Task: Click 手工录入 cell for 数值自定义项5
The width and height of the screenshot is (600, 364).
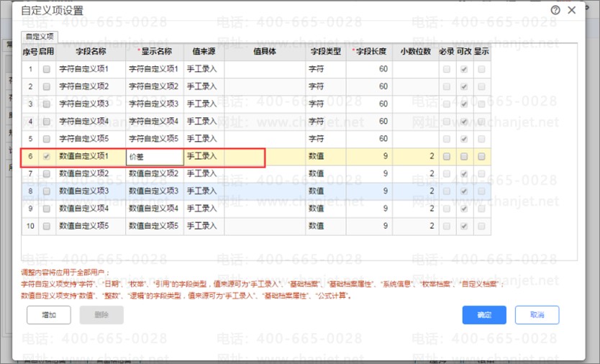Action: pyautogui.click(x=204, y=226)
